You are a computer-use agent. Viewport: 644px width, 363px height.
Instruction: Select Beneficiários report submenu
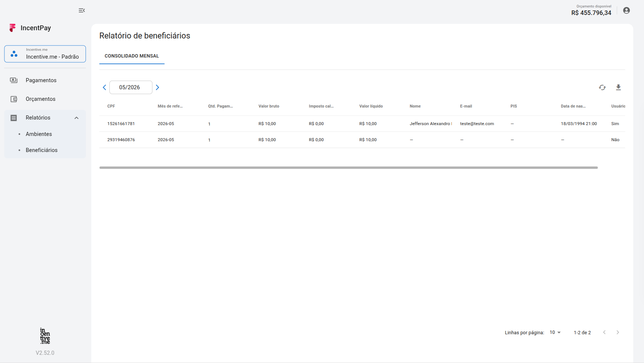(x=41, y=150)
